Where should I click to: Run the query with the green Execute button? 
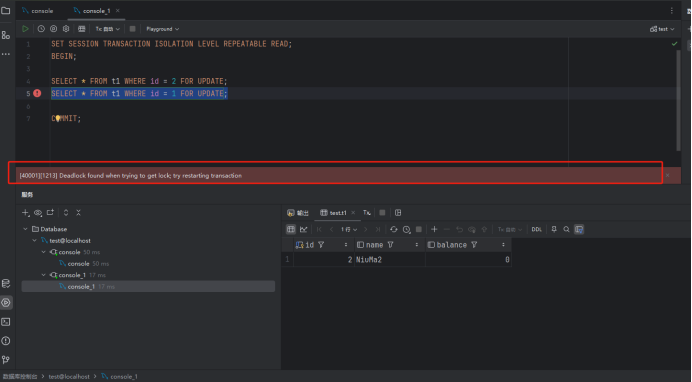pos(25,29)
